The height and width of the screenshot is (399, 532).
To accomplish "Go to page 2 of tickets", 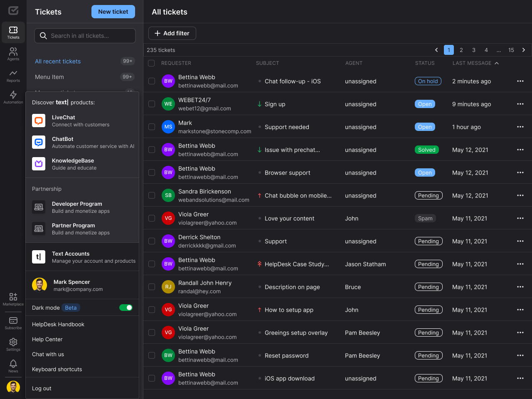I will point(461,50).
